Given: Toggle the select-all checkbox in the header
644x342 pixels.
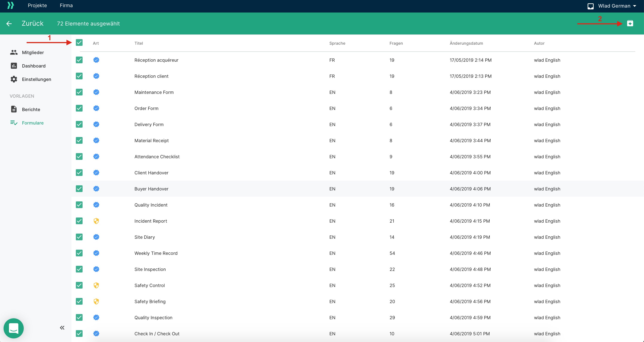Looking at the screenshot, I should [79, 42].
